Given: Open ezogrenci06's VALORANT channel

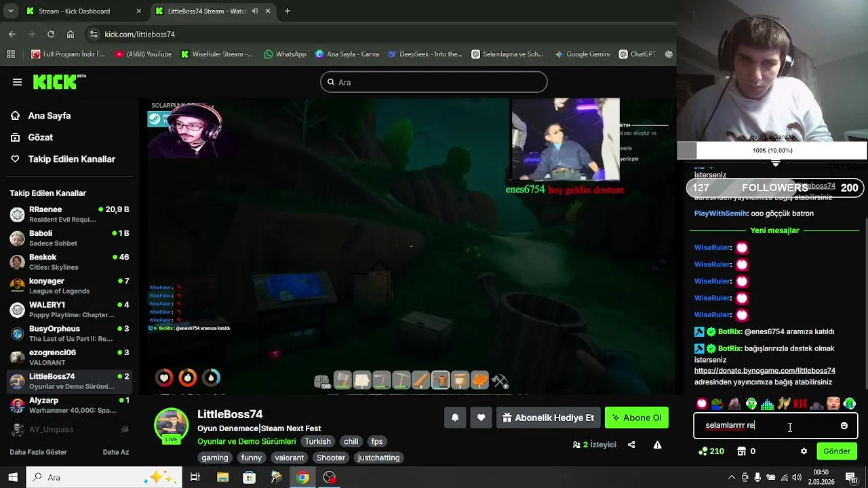Looking at the screenshot, I should pos(70,357).
